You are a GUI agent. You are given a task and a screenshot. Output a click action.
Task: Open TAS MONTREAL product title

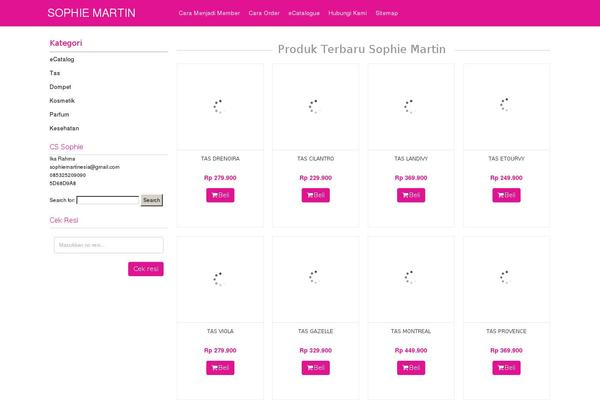(x=411, y=331)
